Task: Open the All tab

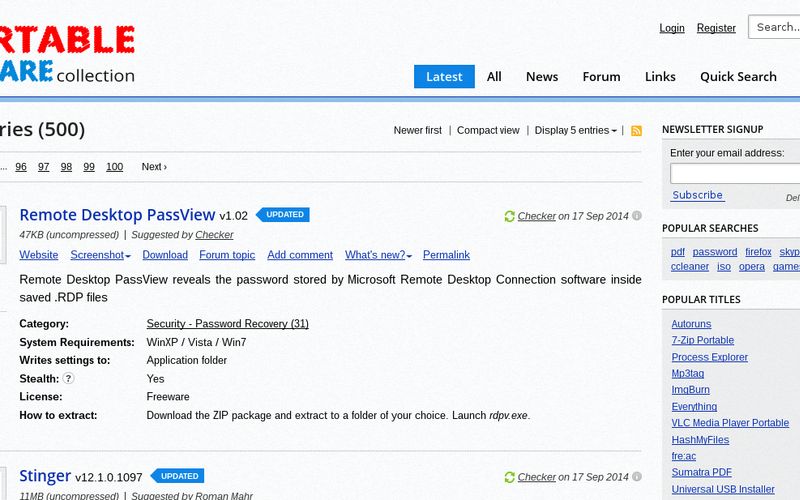Action: (494, 77)
